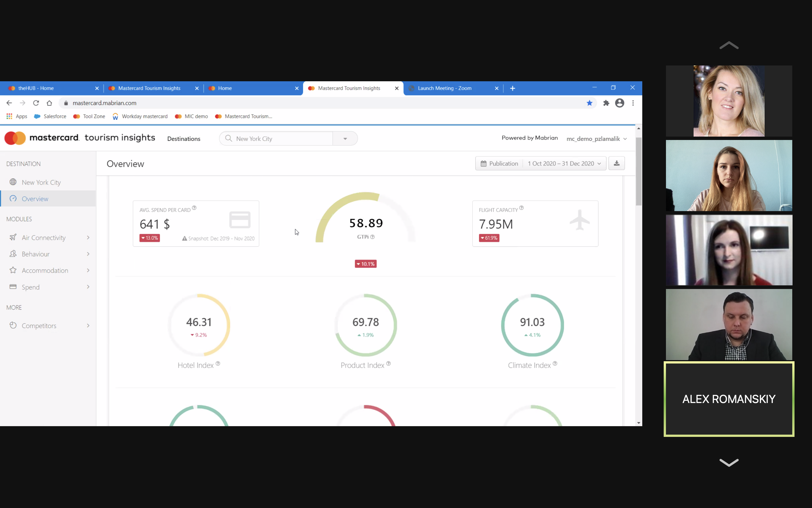
Task: Go to the browser home page
Action: pyautogui.click(x=49, y=103)
